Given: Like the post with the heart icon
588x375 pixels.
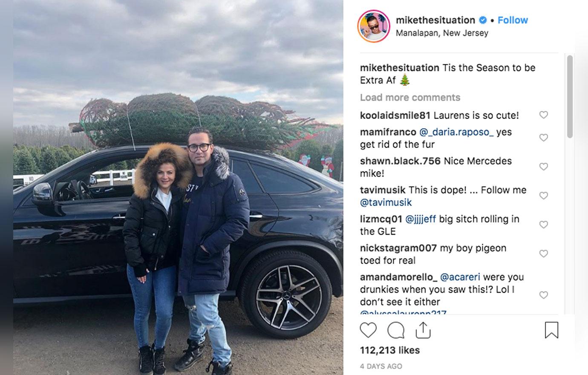Looking at the screenshot, I should [x=368, y=330].
